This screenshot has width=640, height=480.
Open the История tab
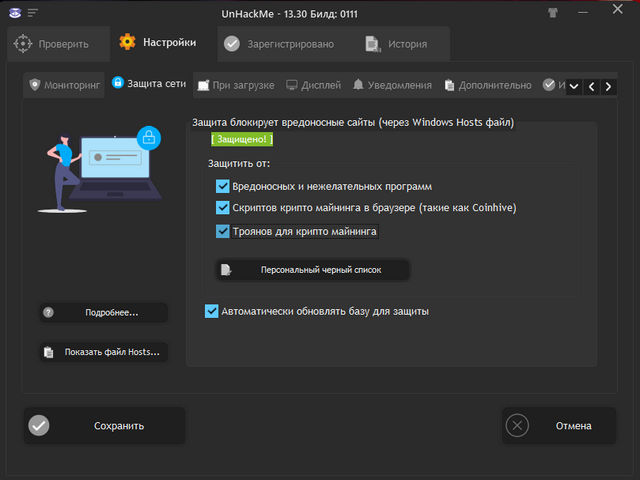point(397,44)
